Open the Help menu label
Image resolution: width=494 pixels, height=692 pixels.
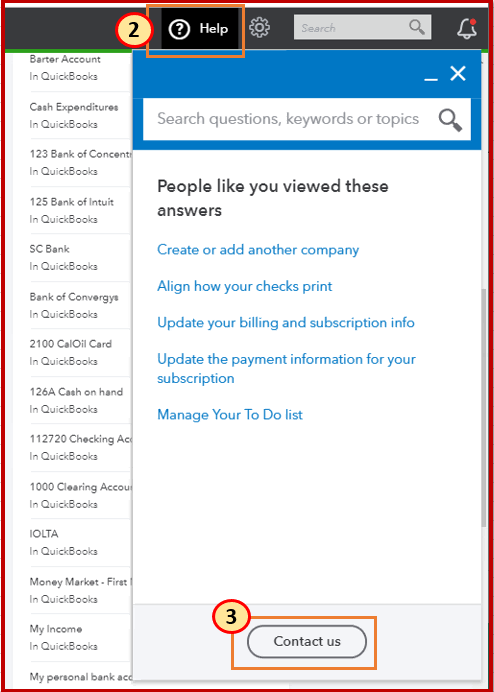point(214,29)
